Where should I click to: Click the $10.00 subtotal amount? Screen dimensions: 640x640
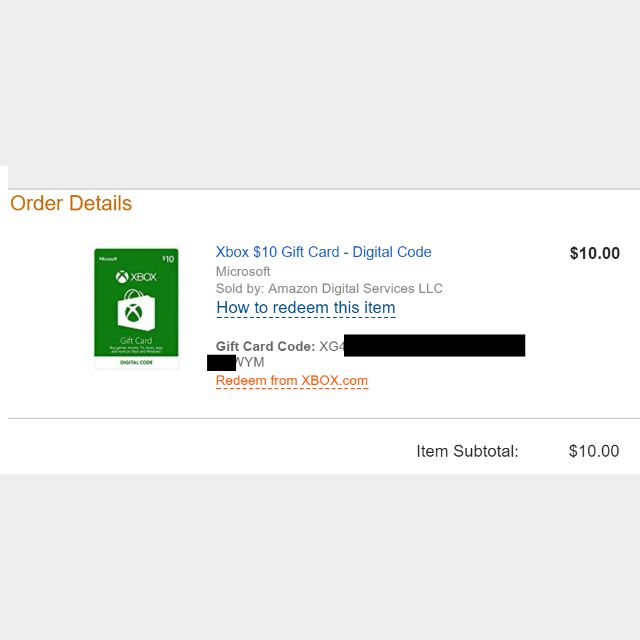(x=594, y=451)
